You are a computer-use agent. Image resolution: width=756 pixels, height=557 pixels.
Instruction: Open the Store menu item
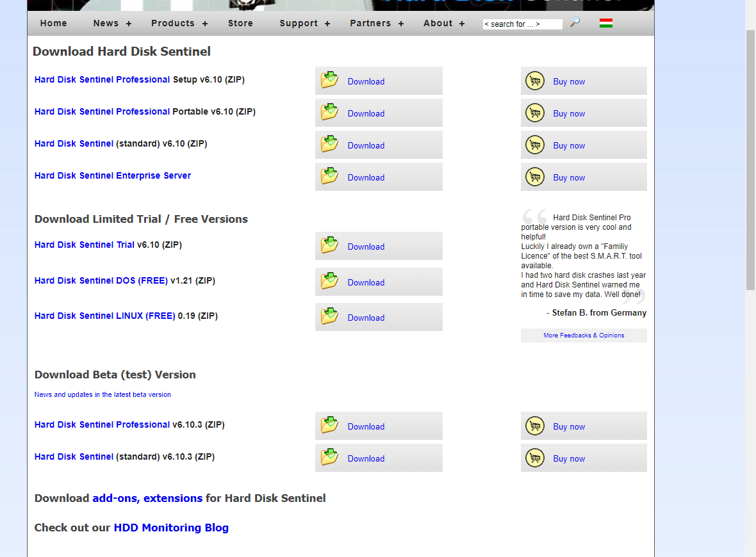(241, 23)
